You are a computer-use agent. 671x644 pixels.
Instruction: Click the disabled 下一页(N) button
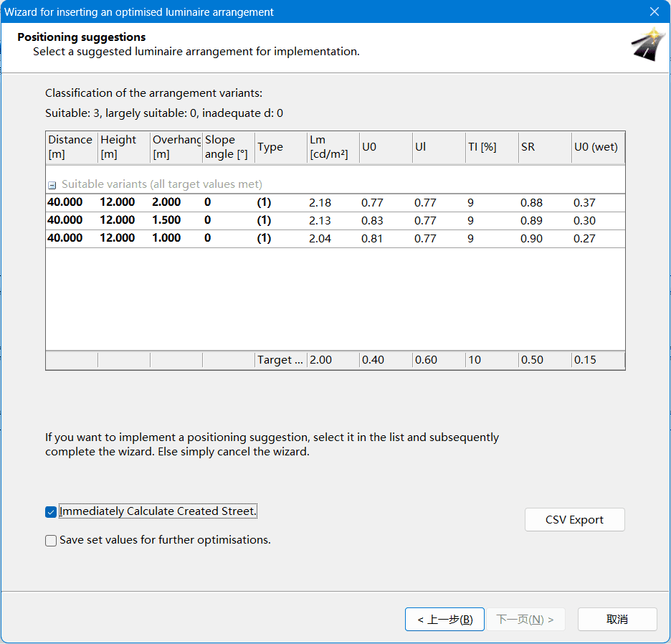tap(525, 619)
